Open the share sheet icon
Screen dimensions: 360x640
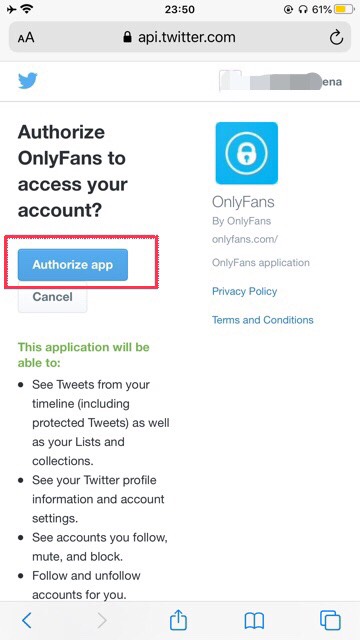click(x=178, y=620)
